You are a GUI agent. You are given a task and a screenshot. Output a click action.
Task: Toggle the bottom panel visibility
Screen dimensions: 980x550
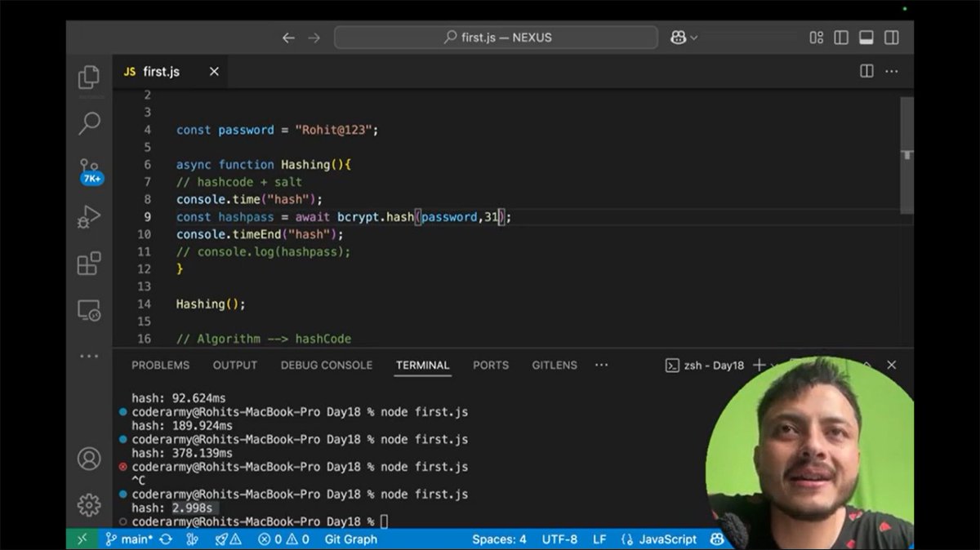(x=866, y=38)
